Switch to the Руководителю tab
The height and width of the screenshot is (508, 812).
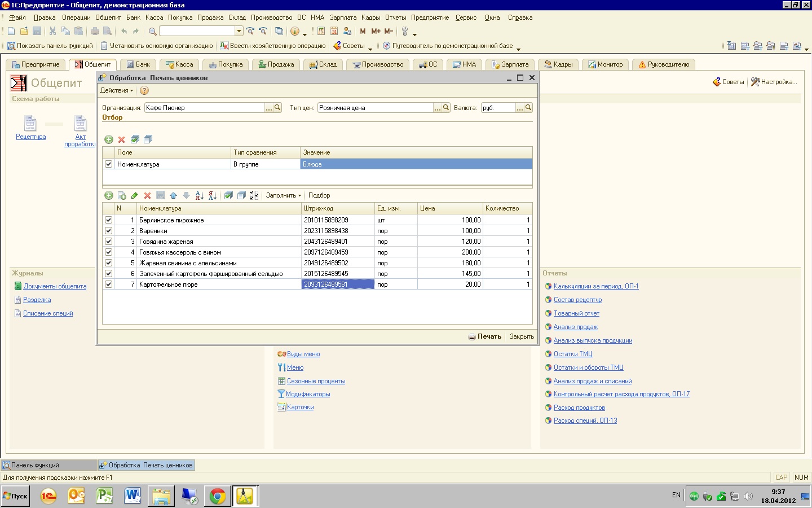(664, 64)
